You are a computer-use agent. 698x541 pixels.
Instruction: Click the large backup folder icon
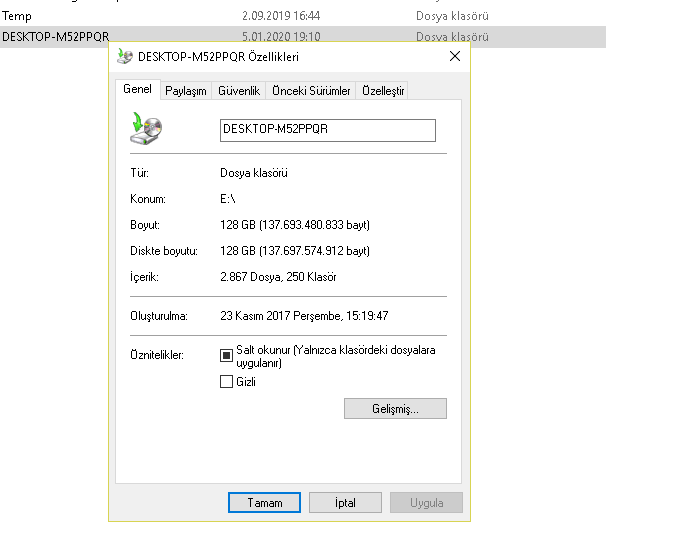pyautogui.click(x=146, y=129)
